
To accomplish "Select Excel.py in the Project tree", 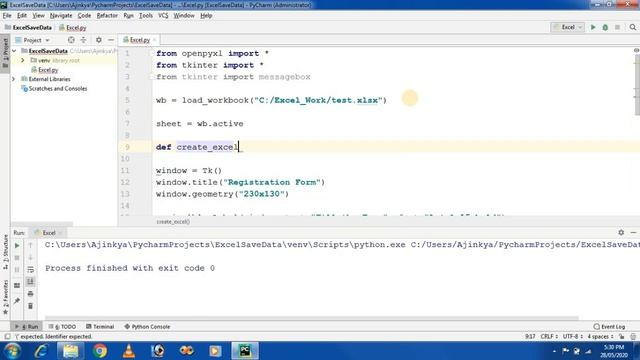I will click(44, 70).
